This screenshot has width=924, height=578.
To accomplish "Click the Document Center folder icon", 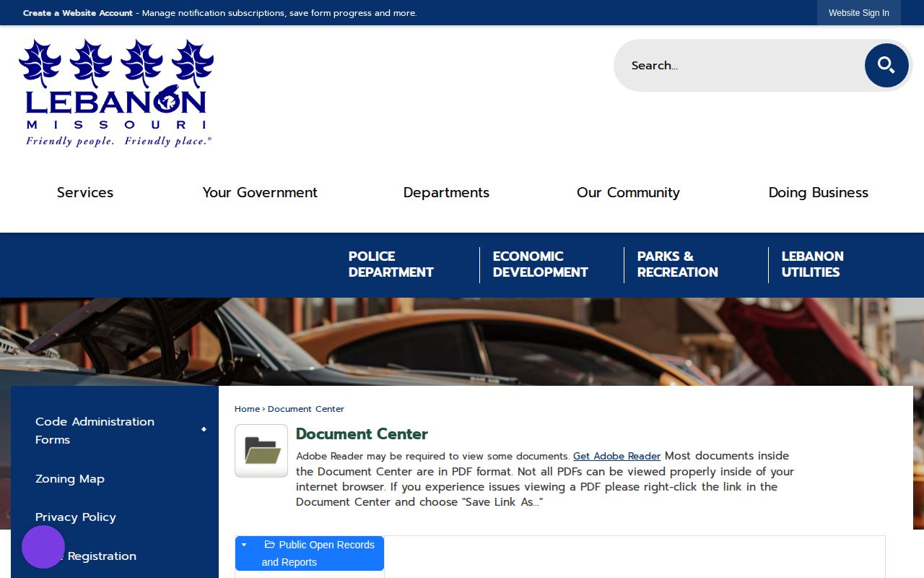I will tap(261, 451).
